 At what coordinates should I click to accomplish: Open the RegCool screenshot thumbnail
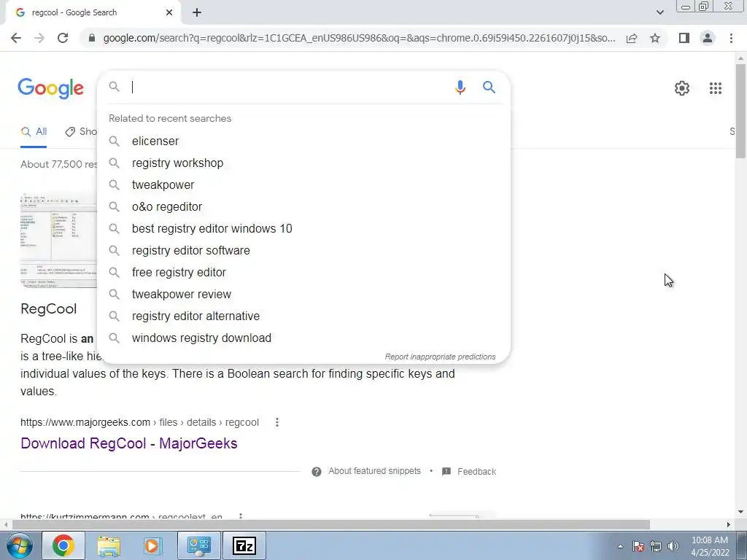tap(58, 241)
